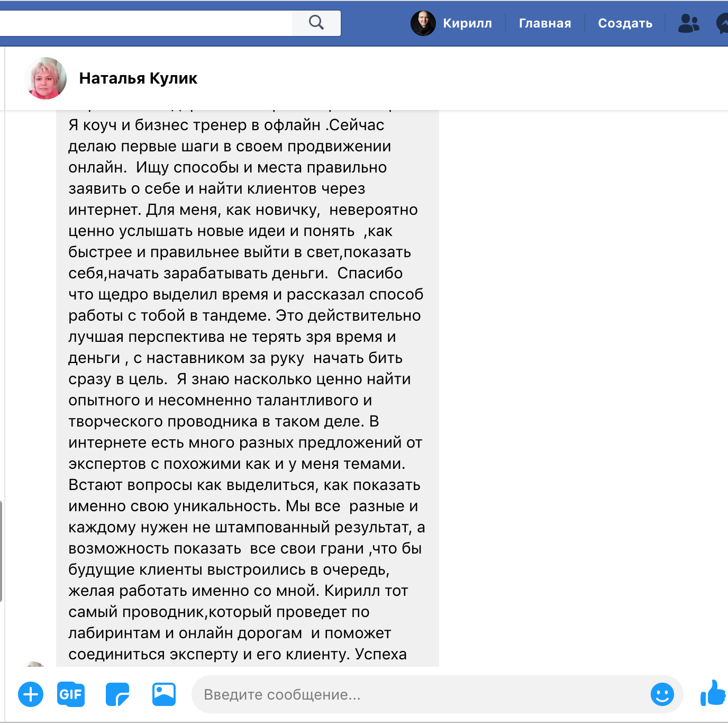Go to the Кирилл profile link
728x725 pixels.
coord(467,23)
